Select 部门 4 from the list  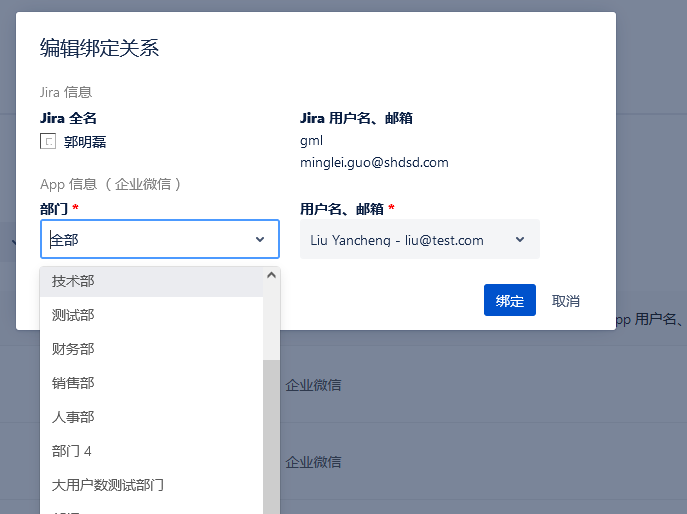[x=72, y=451]
